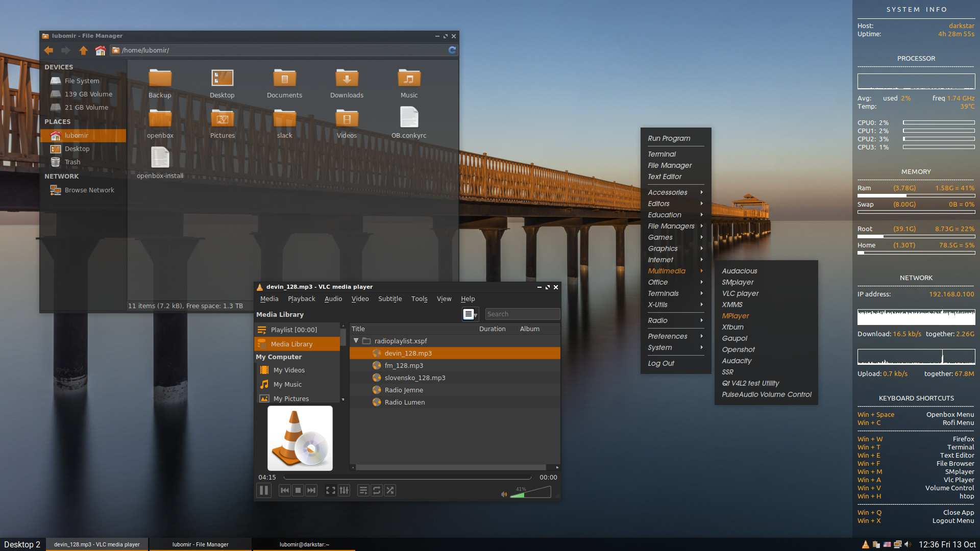Seek in the VLC playback progress bar
980x551 pixels.
(x=407, y=478)
